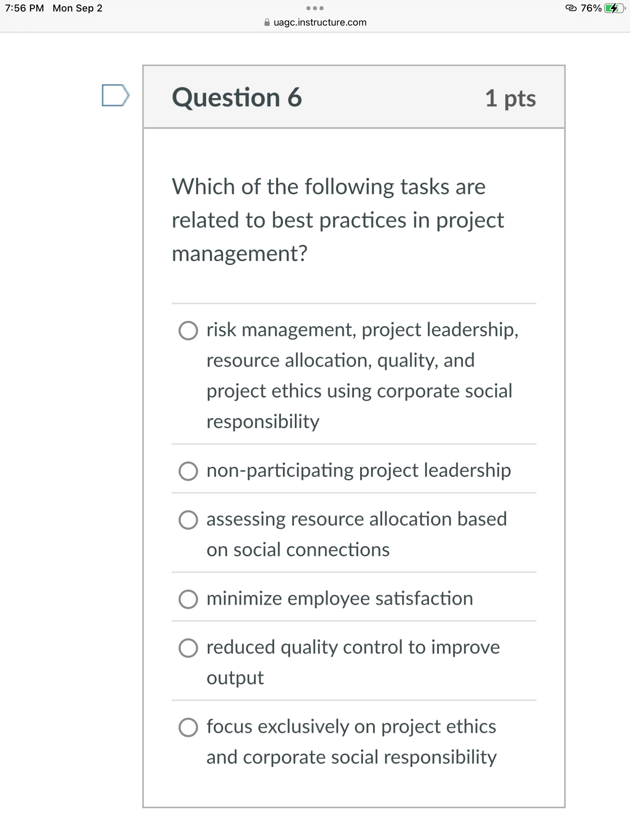Flag Question 6 using the bookmark icon
The width and height of the screenshot is (630, 840).
click(116, 96)
